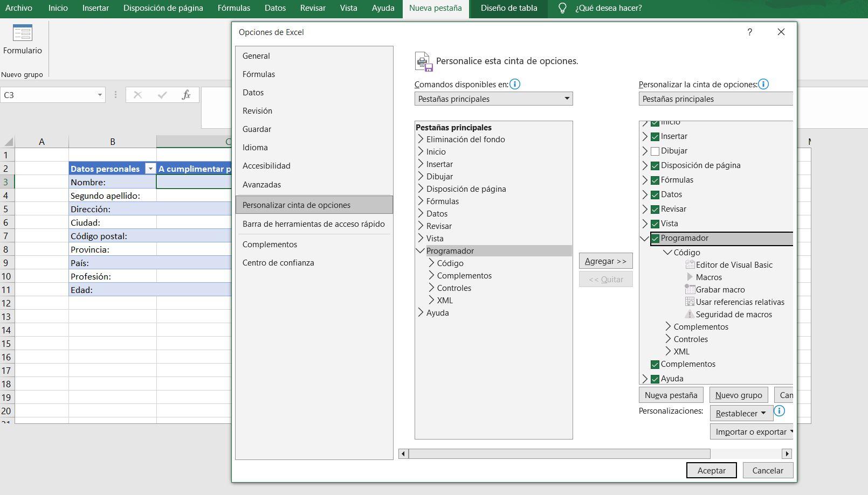The width and height of the screenshot is (868, 495).
Task: Switch to the Diseño de tabla tab
Action: pyautogui.click(x=507, y=9)
